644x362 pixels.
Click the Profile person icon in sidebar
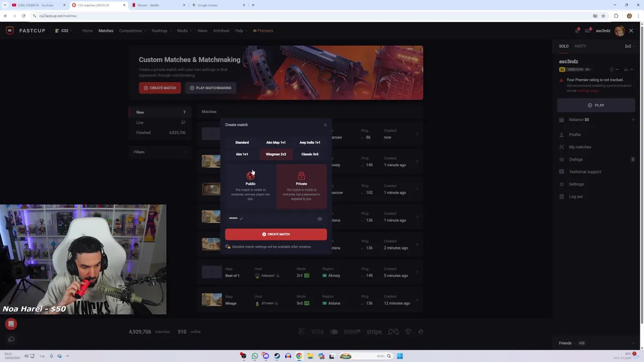(561, 135)
